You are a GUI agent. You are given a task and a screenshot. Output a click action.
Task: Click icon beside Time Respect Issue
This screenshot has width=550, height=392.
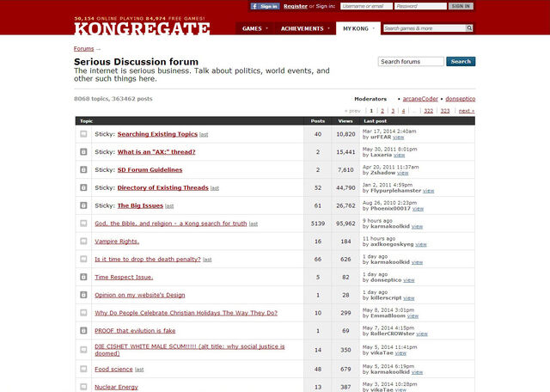point(83,277)
